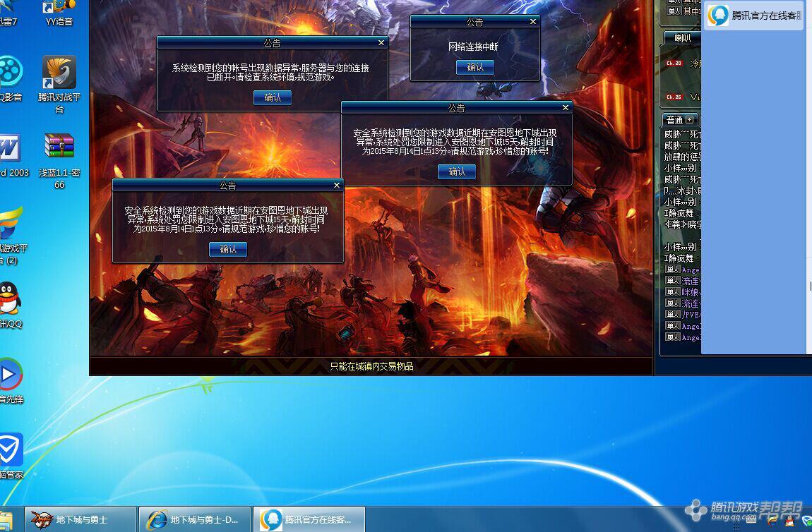812x532 pixels.
Task: Select the 腾讯QQ penguin desktop icon
Action: pyautogui.click(x=11, y=305)
